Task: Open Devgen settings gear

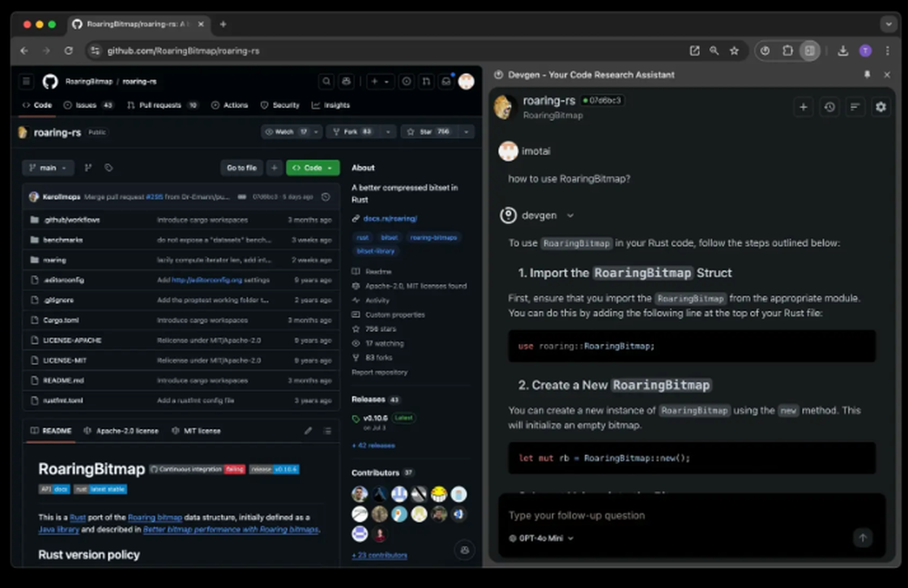Action: tap(881, 107)
